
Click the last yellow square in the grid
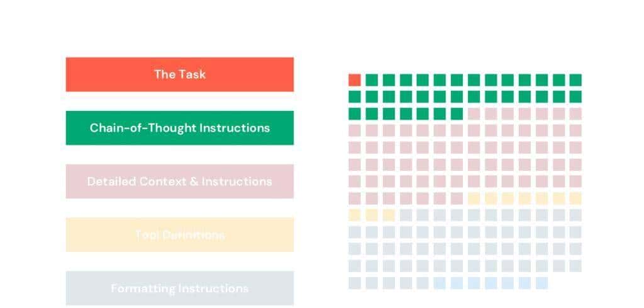tap(389, 215)
